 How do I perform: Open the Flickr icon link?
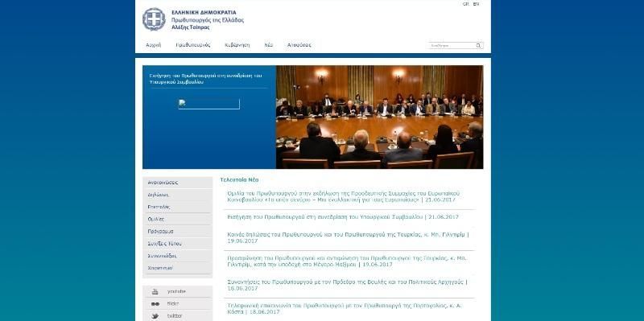point(155,304)
